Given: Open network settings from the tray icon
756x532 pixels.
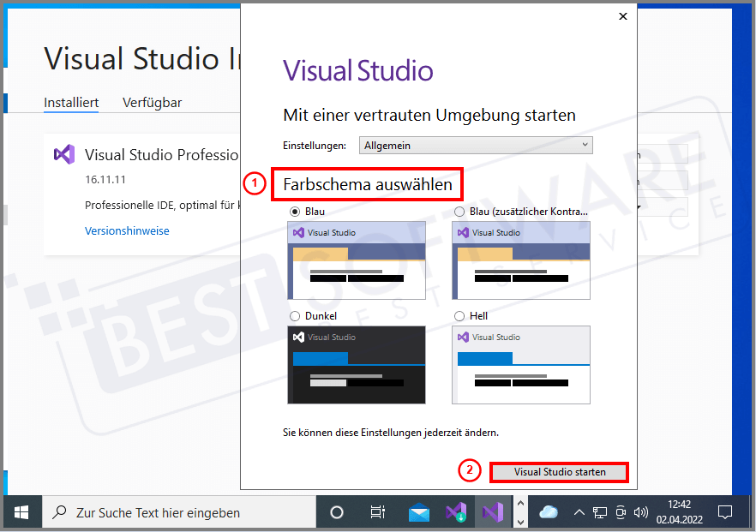Looking at the screenshot, I should point(599,511).
